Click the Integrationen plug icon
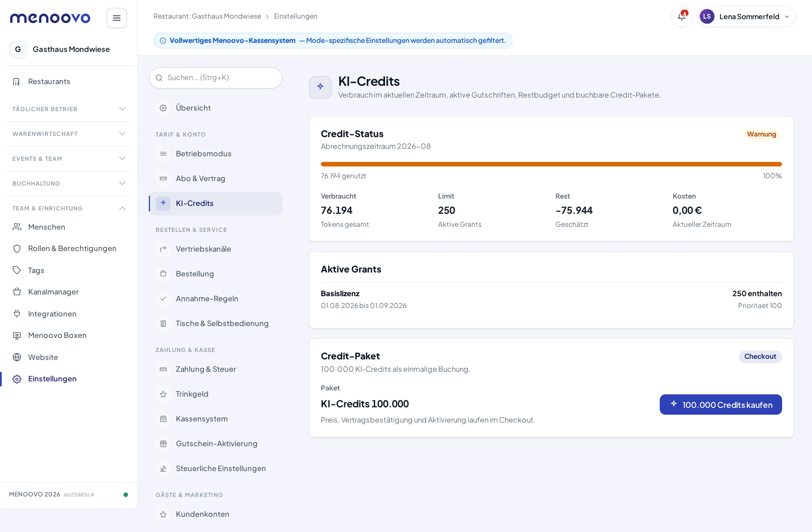Screen dimensions: 812x532 [17, 314]
